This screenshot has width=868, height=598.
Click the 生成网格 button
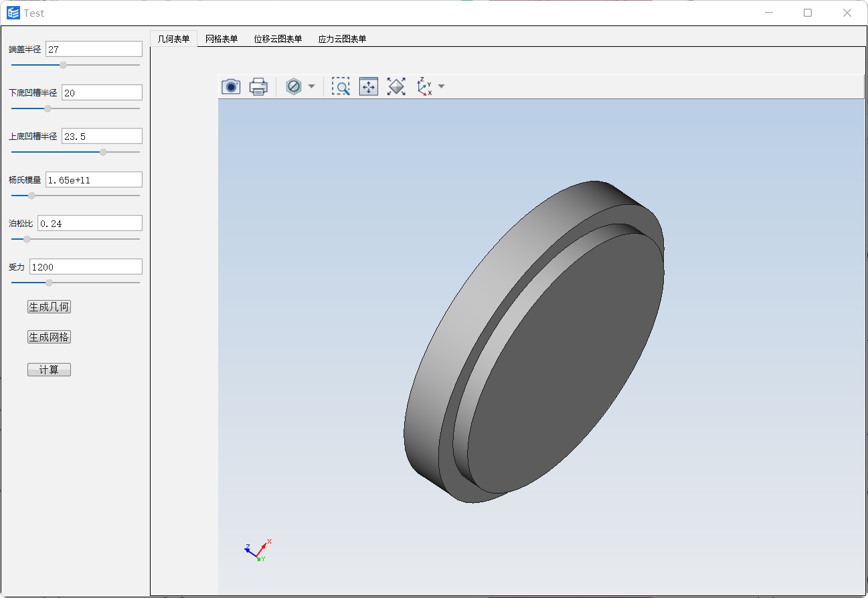[x=49, y=337]
